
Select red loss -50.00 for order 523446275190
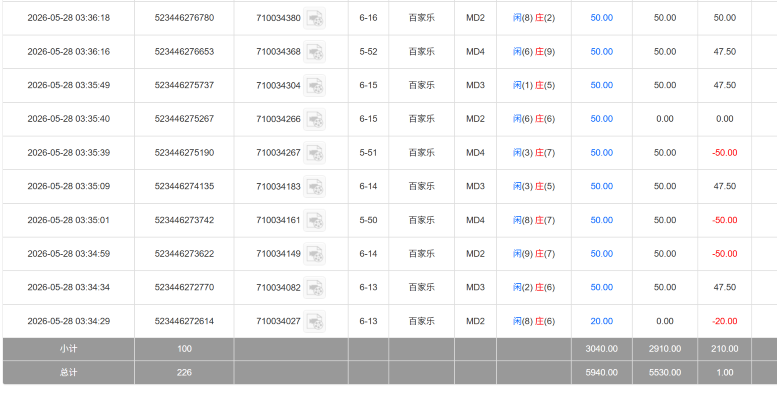click(x=724, y=153)
